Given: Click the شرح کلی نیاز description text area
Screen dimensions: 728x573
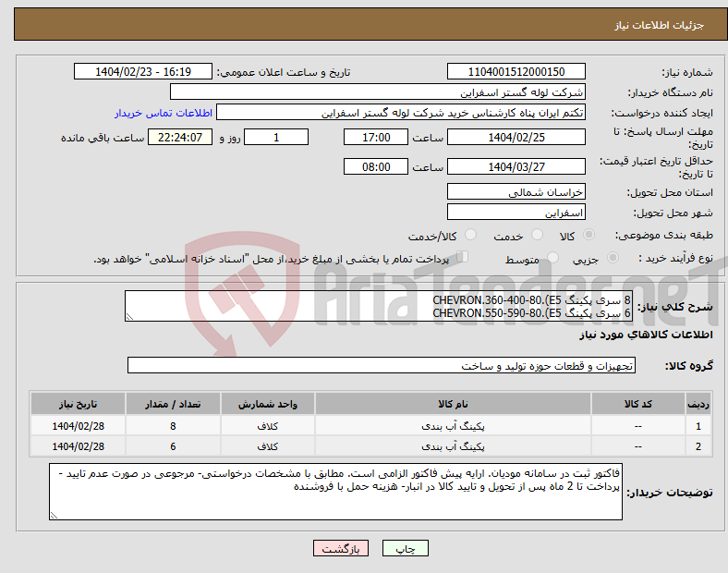Looking at the screenshot, I should 379,306.
